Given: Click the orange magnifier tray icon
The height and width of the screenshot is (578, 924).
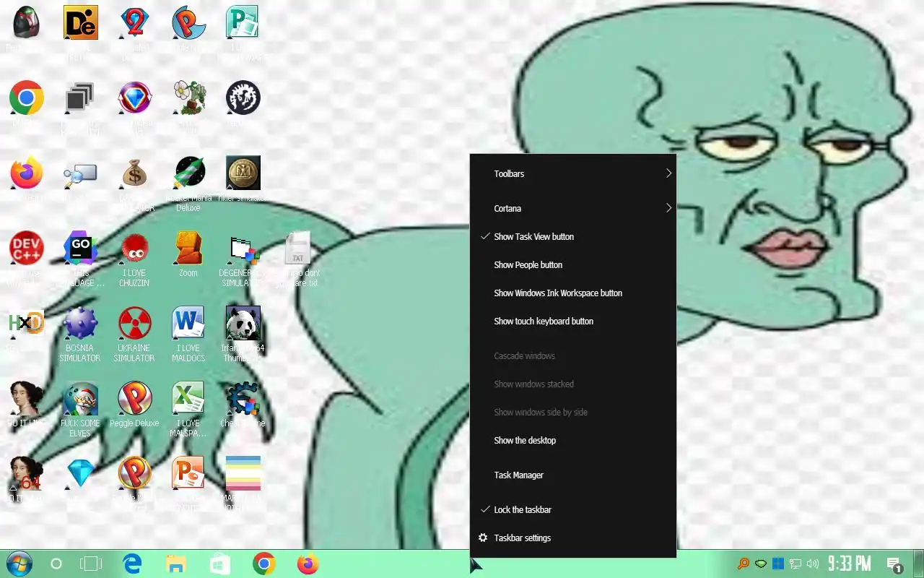Looking at the screenshot, I should click(743, 564).
